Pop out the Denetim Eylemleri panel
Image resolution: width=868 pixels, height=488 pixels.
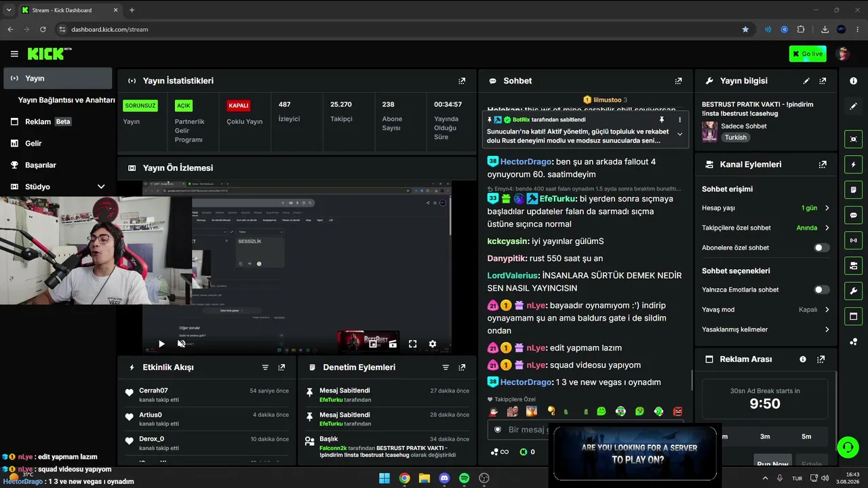pos(462,367)
